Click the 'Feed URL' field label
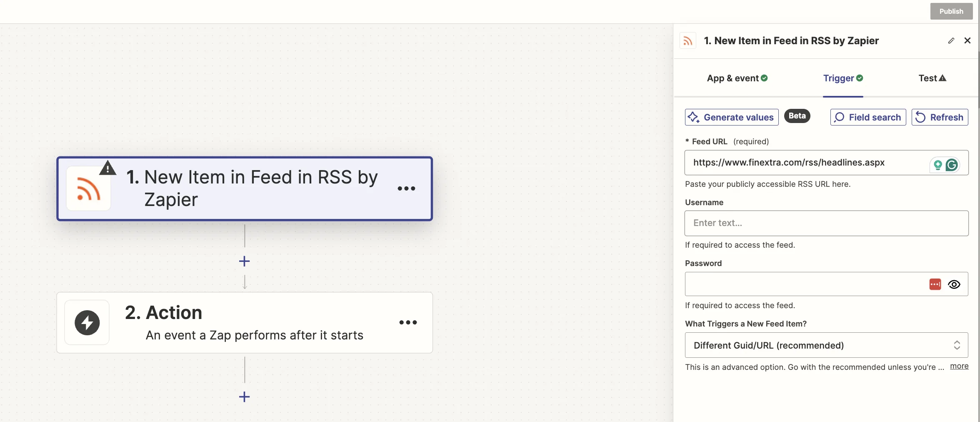This screenshot has width=980, height=422. click(x=710, y=141)
